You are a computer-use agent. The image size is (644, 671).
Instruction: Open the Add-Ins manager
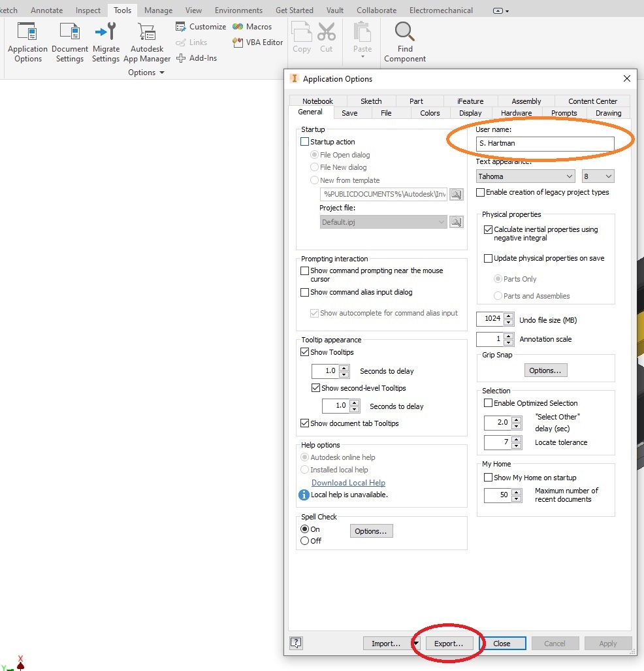[197, 58]
